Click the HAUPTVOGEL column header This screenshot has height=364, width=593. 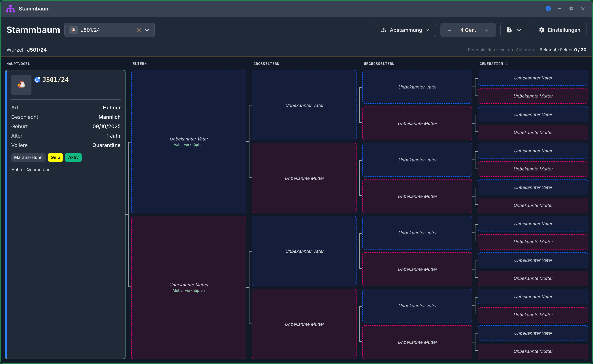pos(18,64)
